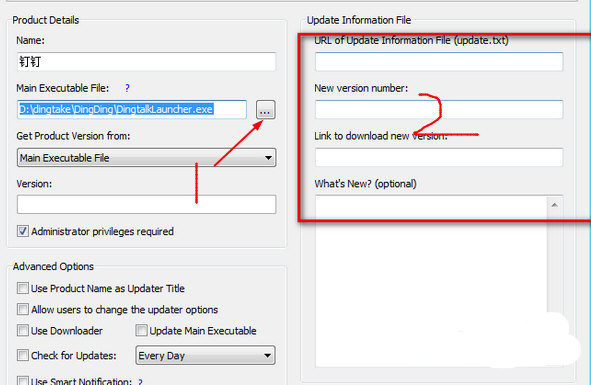The width and height of the screenshot is (591, 385).
Task: Click inside the What's New text area
Action: point(431,281)
